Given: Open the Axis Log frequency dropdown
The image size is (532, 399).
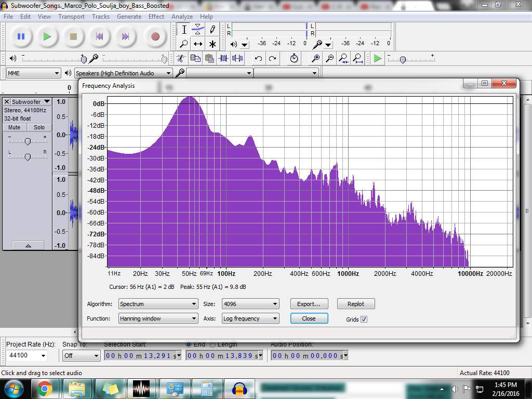Looking at the screenshot, I should point(250,318).
